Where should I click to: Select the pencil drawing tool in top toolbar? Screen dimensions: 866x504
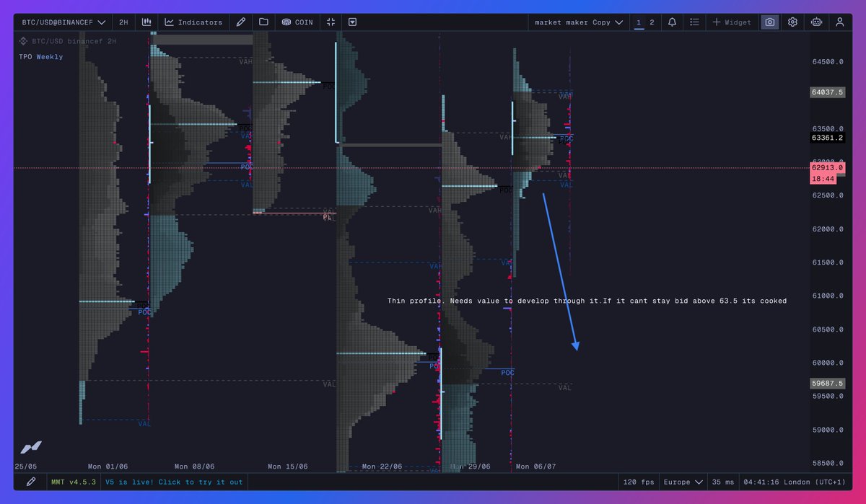click(241, 22)
